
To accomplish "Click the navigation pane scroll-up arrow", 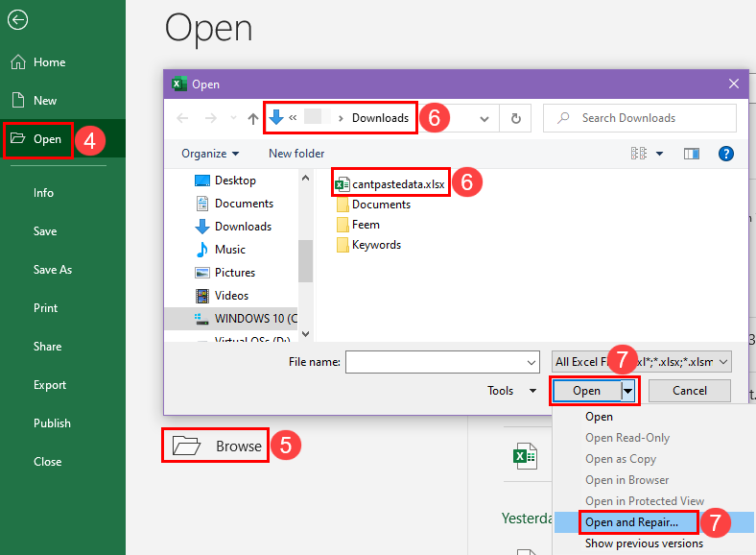I will 305,178.
